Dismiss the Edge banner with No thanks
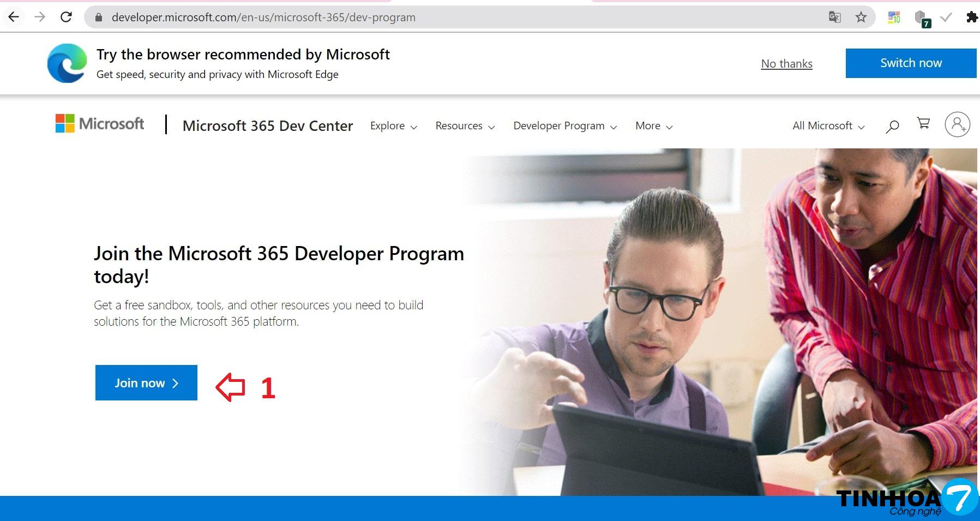This screenshot has width=980, height=521. pyautogui.click(x=786, y=64)
